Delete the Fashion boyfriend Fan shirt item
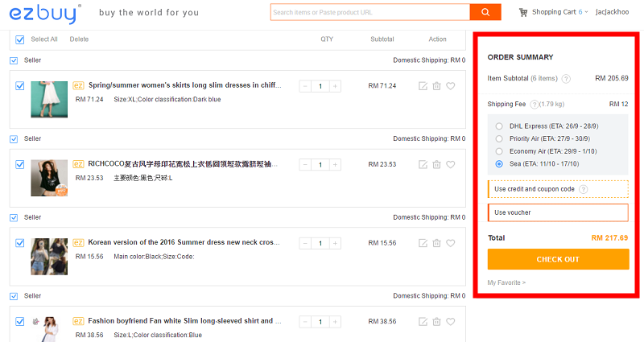Viewport: 644px width, 342px height. [x=436, y=321]
